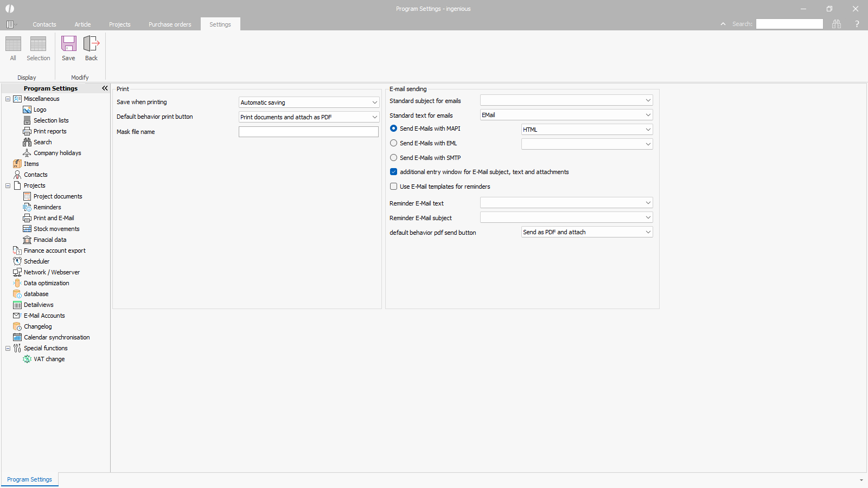Click the Save icon in the ribbon

[68, 44]
